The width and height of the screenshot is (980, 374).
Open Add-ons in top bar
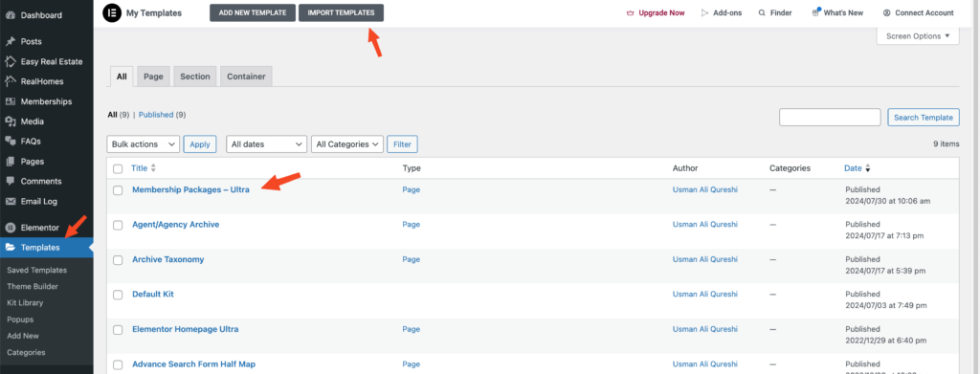722,12
